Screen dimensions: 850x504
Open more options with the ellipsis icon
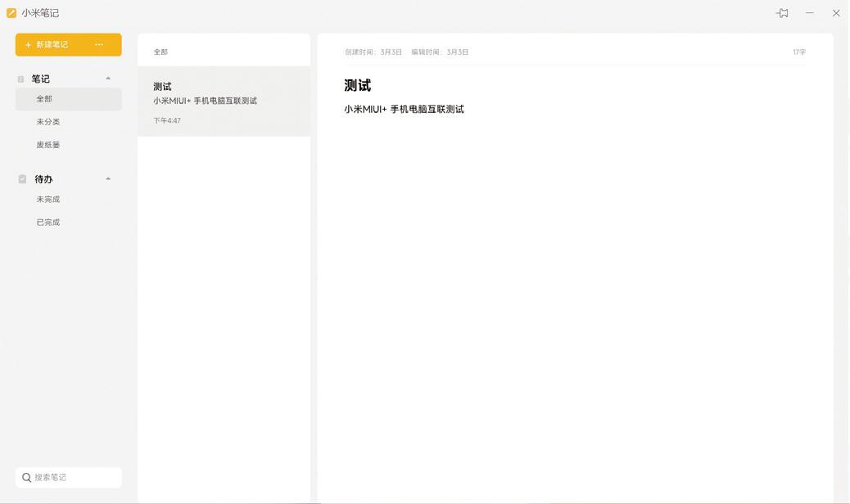[x=99, y=44]
